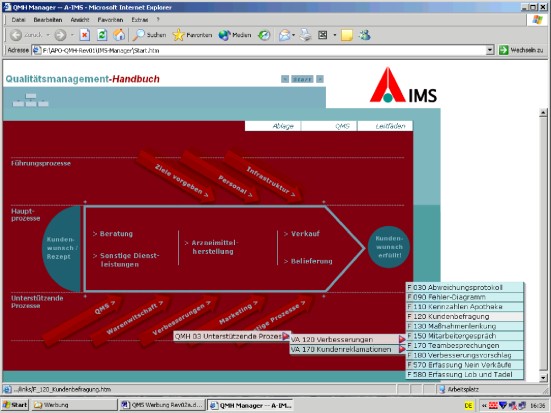Click the DE language indicator in the tray
Viewport: 551px width, 413px height.
pyautogui.click(x=469, y=405)
